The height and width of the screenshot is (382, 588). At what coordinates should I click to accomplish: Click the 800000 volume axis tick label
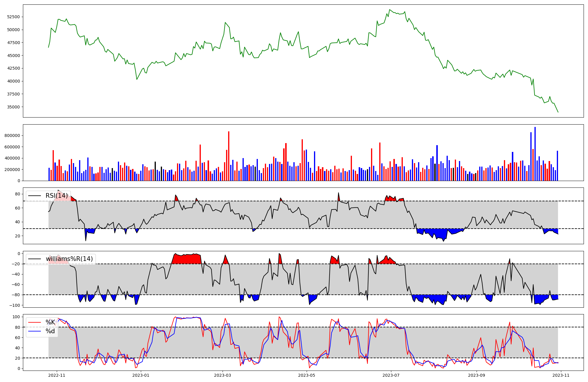pos(12,135)
